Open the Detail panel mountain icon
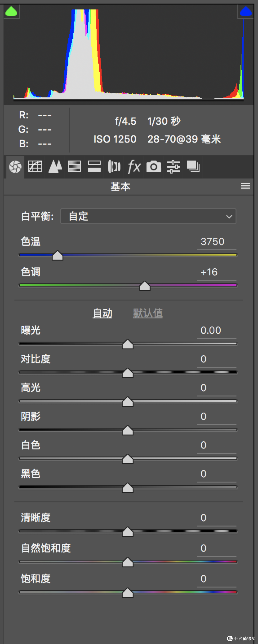The height and width of the screenshot is (644, 258). point(55,167)
